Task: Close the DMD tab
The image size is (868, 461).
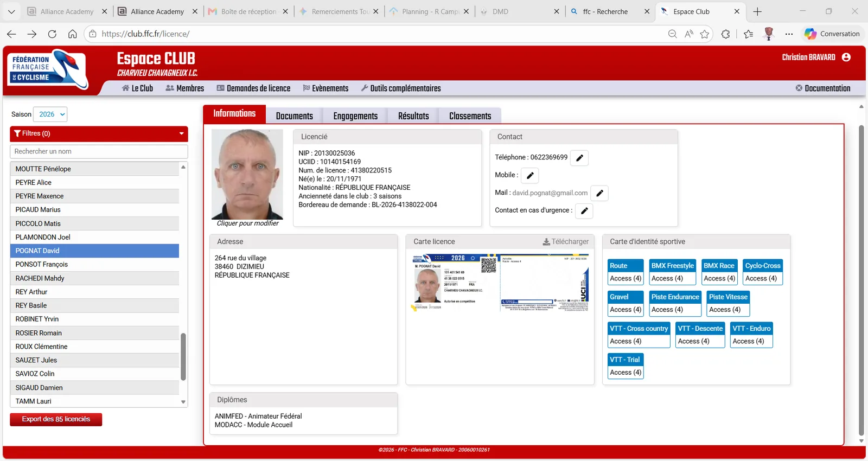Action: 556,11
